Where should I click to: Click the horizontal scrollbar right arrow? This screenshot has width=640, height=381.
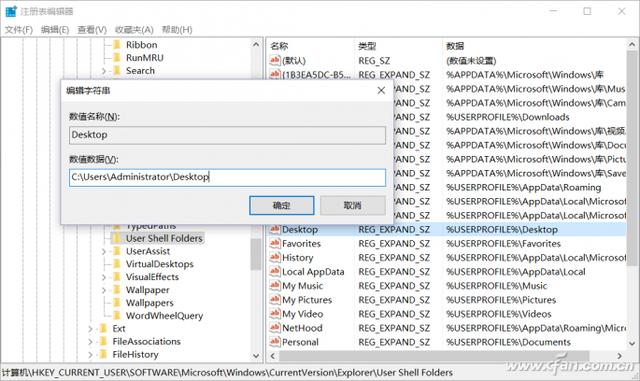click(x=620, y=356)
